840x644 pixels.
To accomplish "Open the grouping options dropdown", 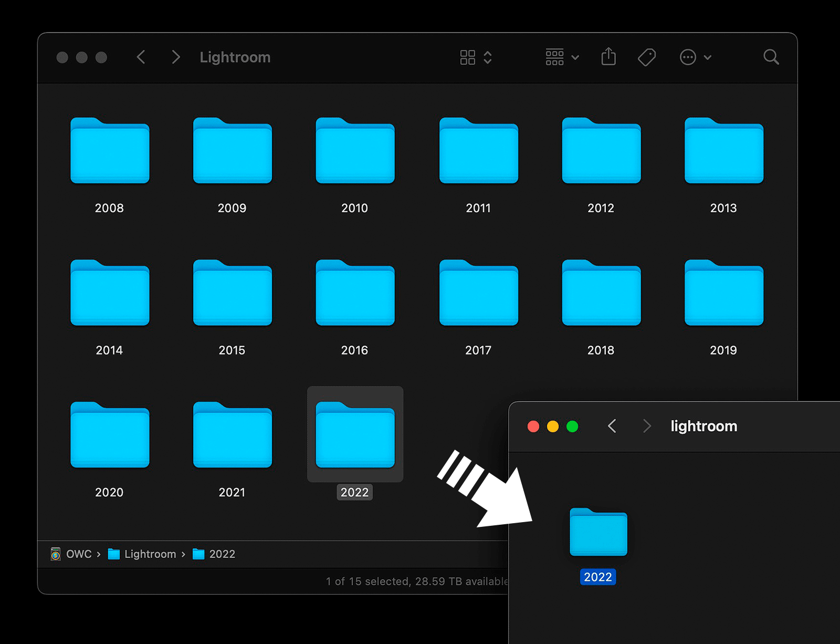I will 555,57.
